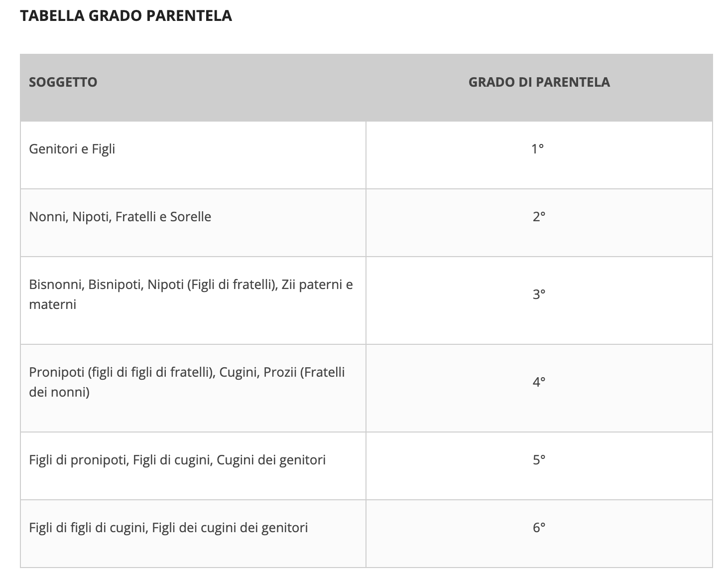Click the 6° degree cell
The image size is (728, 582).
pos(539,534)
